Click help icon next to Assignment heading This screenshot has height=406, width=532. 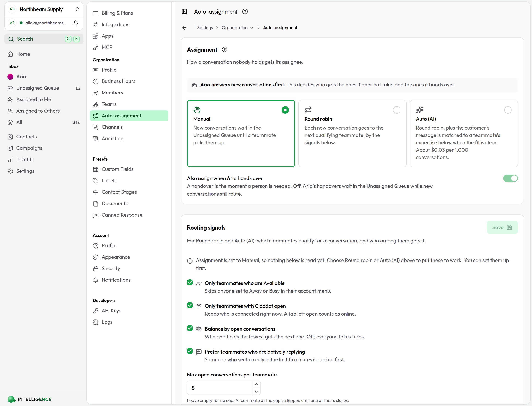pyautogui.click(x=224, y=49)
